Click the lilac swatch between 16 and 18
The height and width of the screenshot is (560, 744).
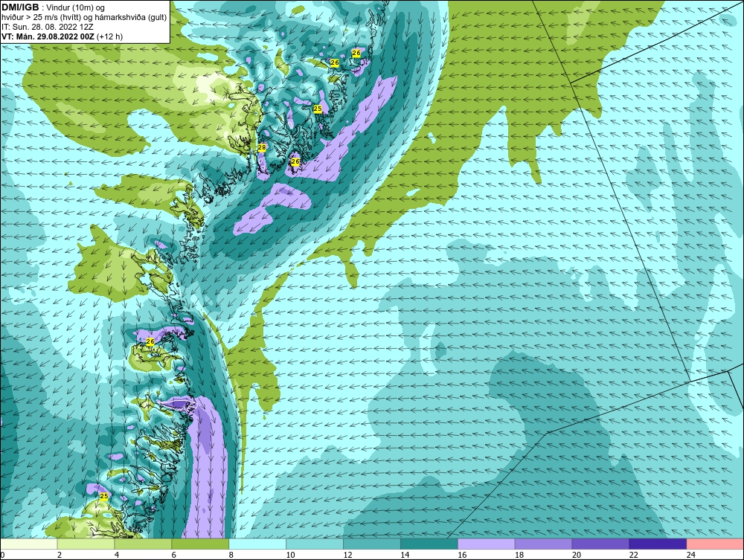[x=486, y=544]
